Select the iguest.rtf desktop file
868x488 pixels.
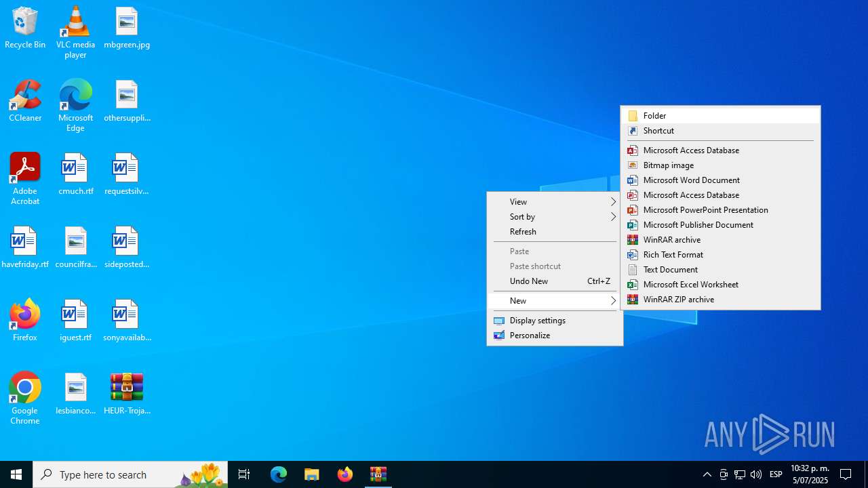[x=75, y=321]
